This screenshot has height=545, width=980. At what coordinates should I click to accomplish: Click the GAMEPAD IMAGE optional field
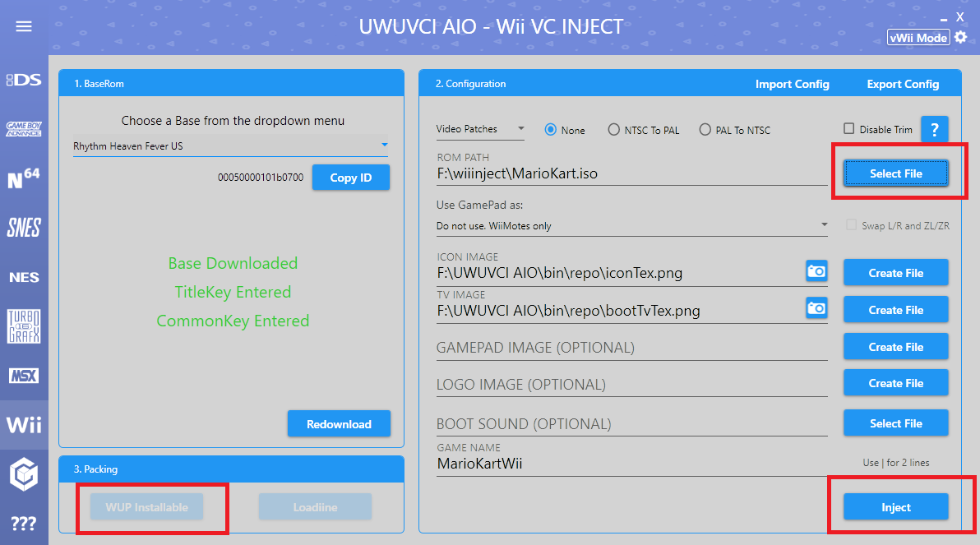coord(632,348)
